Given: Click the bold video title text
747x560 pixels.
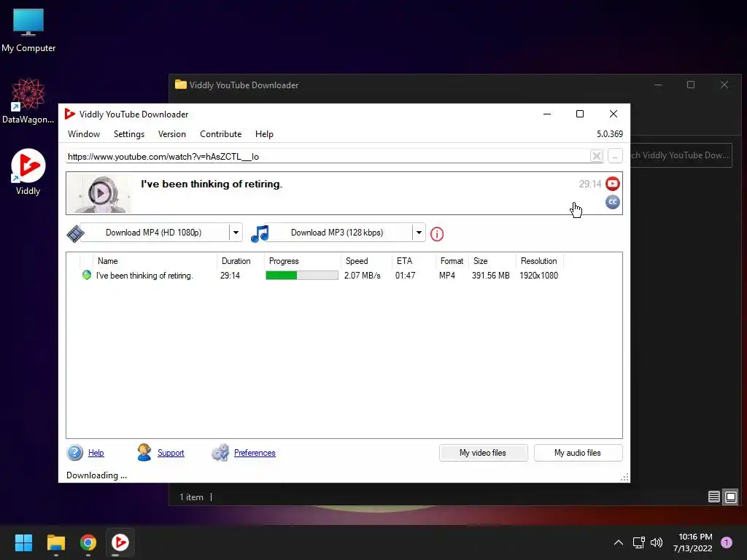Looking at the screenshot, I should (x=212, y=184).
